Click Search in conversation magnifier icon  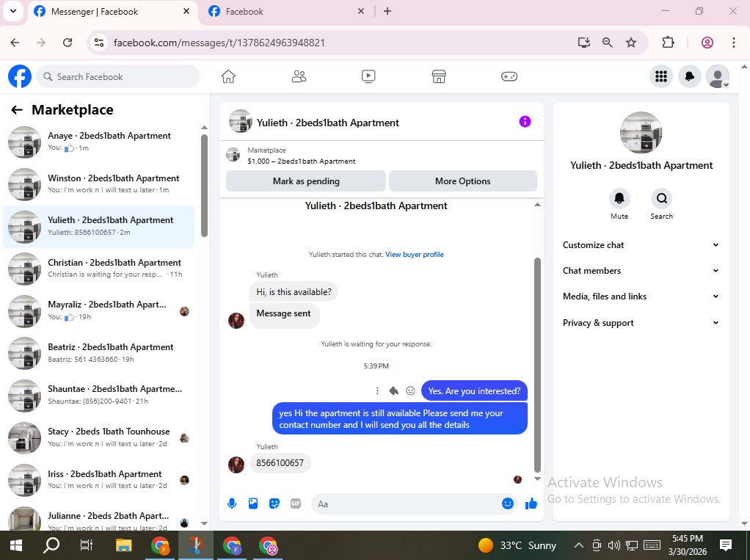[661, 198]
